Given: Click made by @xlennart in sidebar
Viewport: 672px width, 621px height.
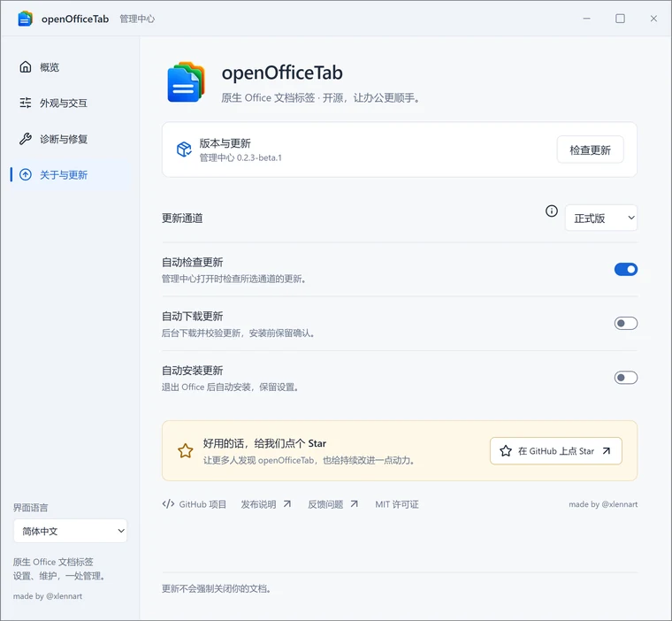Looking at the screenshot, I should pyautogui.click(x=48, y=595).
